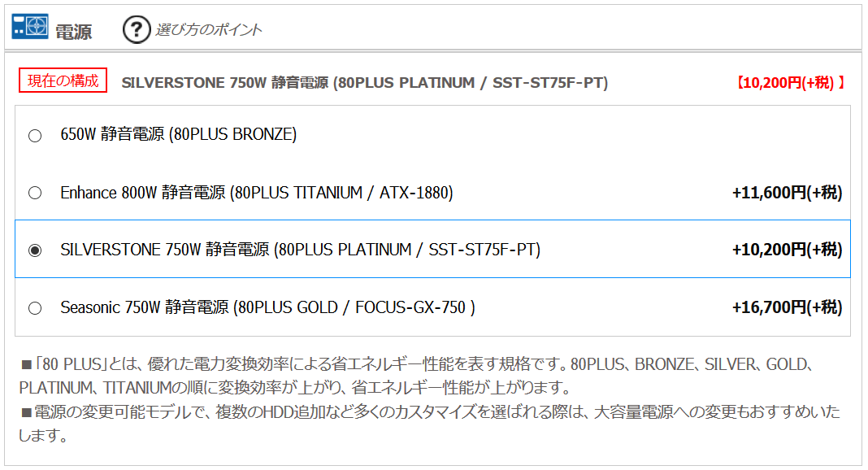Select the 650W BRONZE power supply radio

(35, 136)
